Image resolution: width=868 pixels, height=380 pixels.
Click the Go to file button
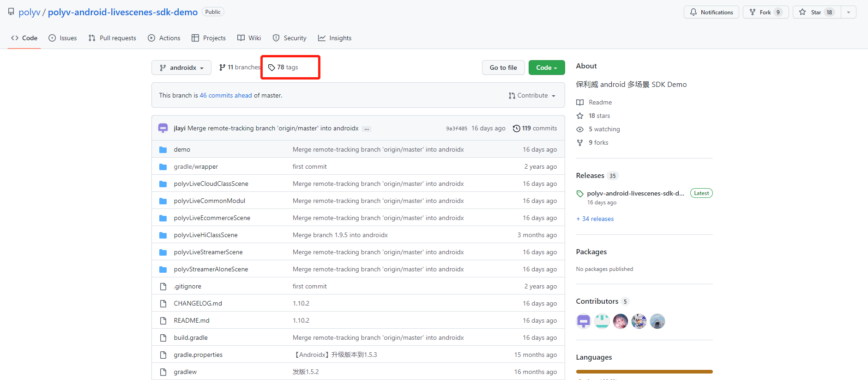point(503,67)
